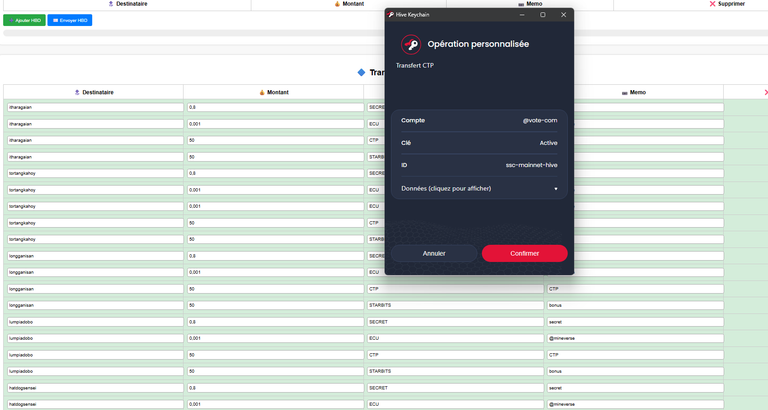Cancel the operation with the Annuler button
Screen dimensions: 768x410
coord(434,253)
